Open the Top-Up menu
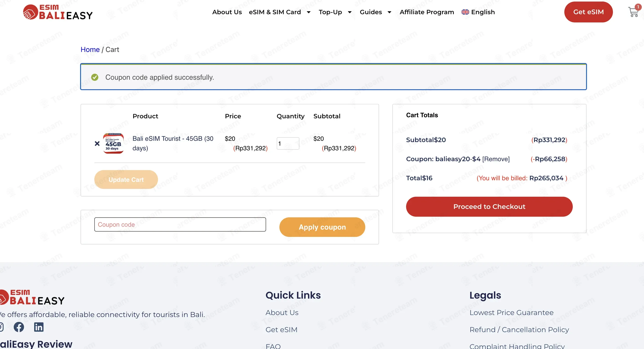The height and width of the screenshot is (349, 644). tap(330, 12)
